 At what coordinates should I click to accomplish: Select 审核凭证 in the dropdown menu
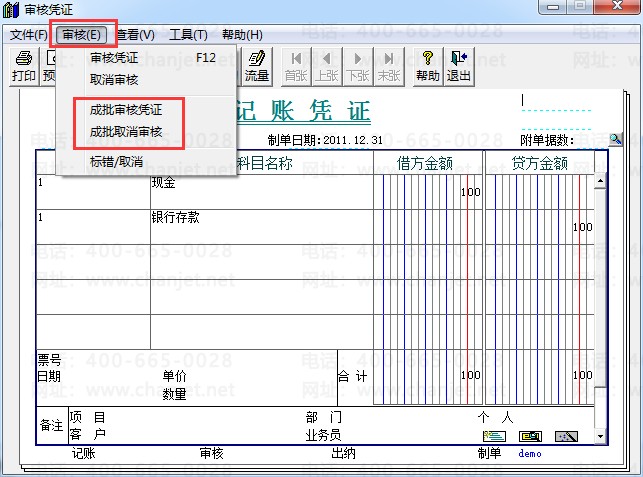114,58
